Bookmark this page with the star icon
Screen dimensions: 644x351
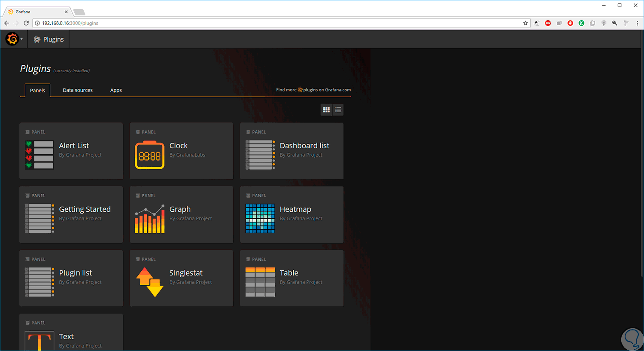(526, 23)
